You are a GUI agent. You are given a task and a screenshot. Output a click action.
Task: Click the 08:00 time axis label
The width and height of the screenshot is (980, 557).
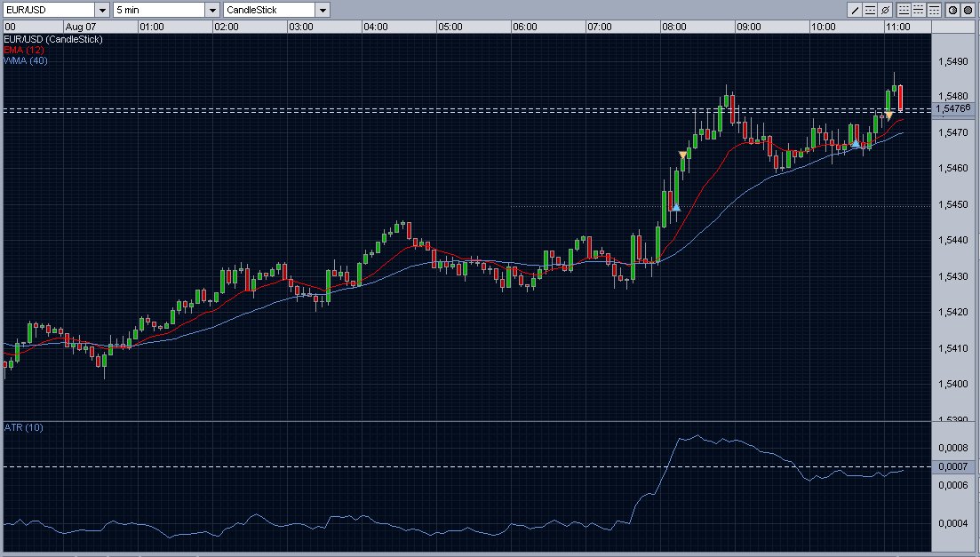click(x=673, y=27)
